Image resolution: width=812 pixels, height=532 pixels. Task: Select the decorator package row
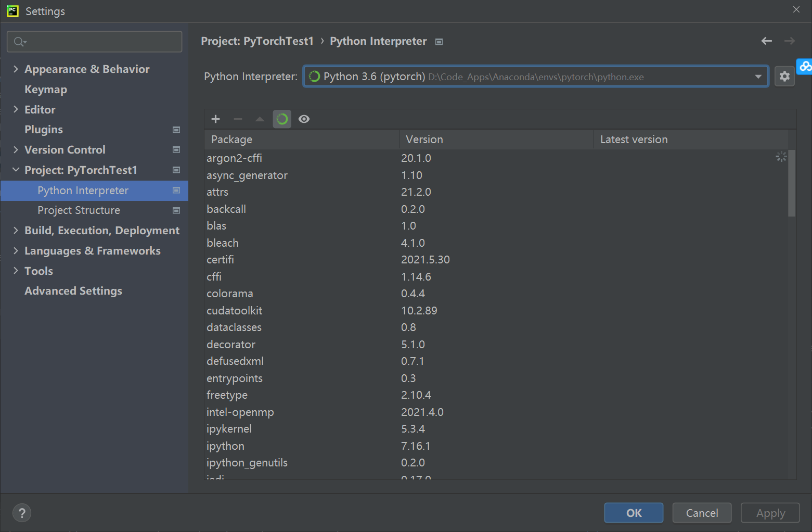(496, 345)
